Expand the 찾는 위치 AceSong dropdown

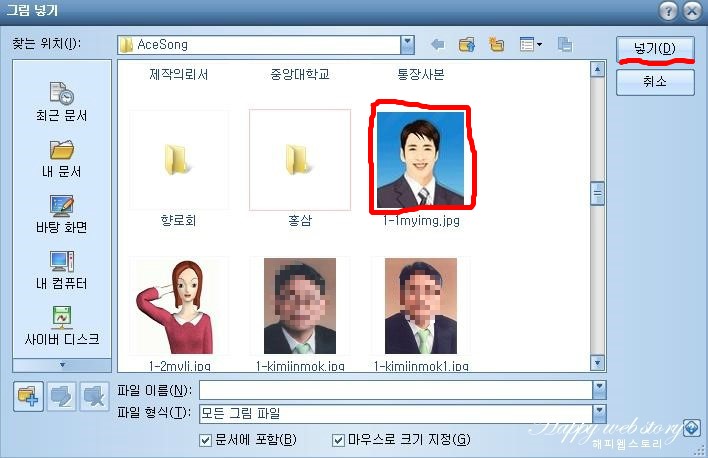click(x=407, y=45)
